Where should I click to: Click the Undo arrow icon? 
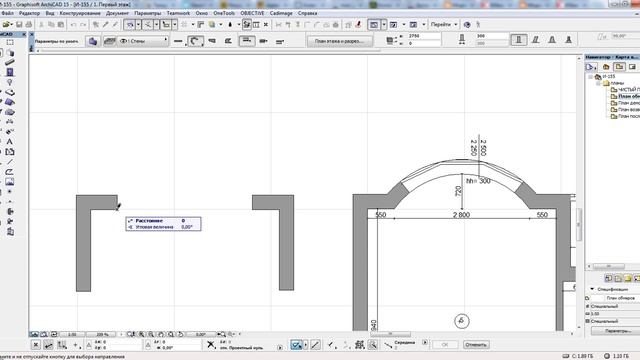tap(73, 24)
